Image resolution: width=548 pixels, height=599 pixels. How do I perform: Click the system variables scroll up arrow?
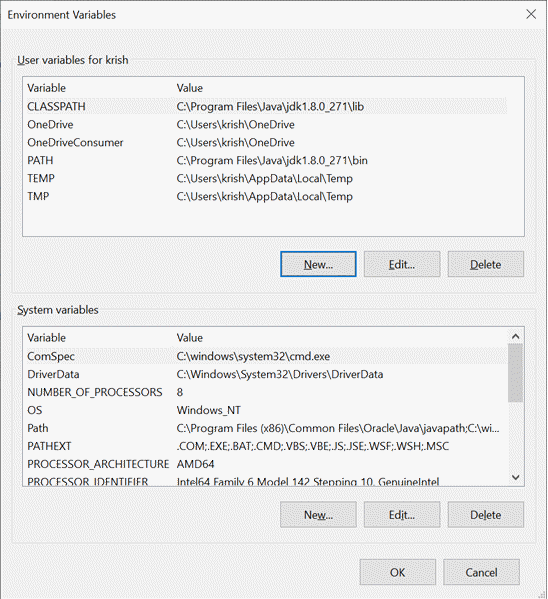coord(516,336)
